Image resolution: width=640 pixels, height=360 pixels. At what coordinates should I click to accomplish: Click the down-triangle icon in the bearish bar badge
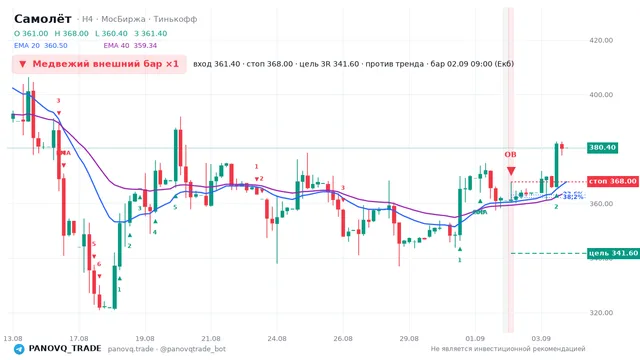[23, 64]
